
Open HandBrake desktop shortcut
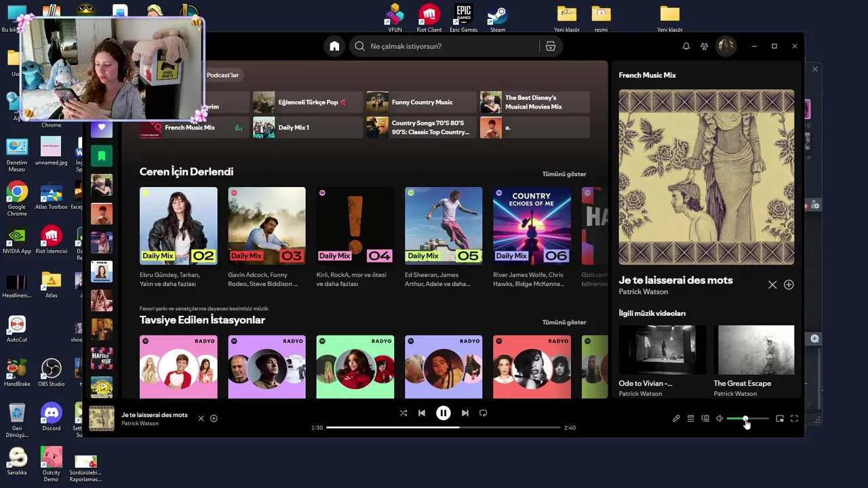pos(17,373)
